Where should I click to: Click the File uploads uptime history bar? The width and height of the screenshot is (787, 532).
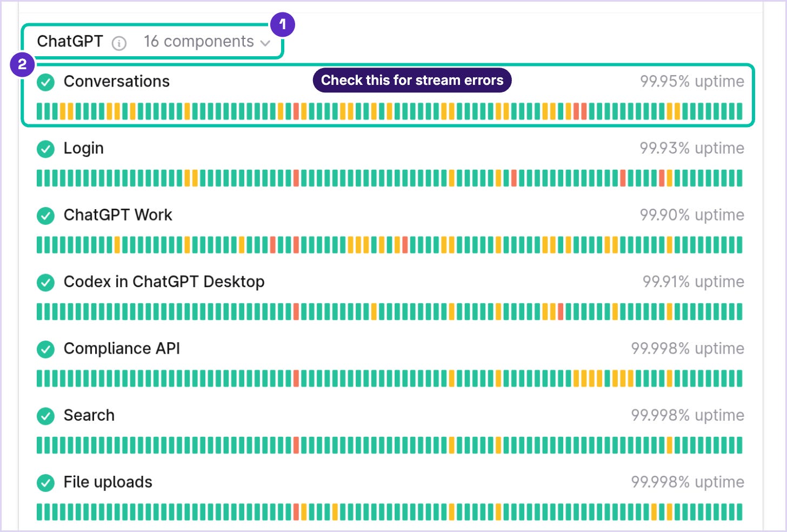pos(390,512)
